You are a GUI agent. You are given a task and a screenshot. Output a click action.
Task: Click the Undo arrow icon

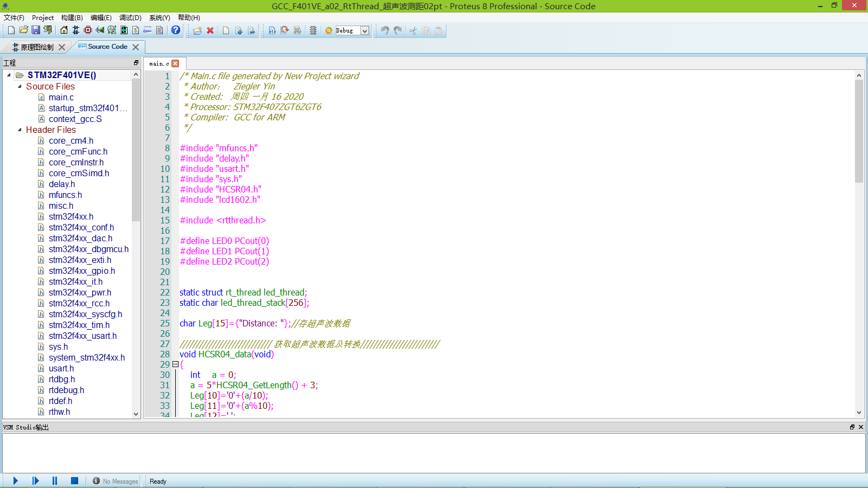[385, 30]
